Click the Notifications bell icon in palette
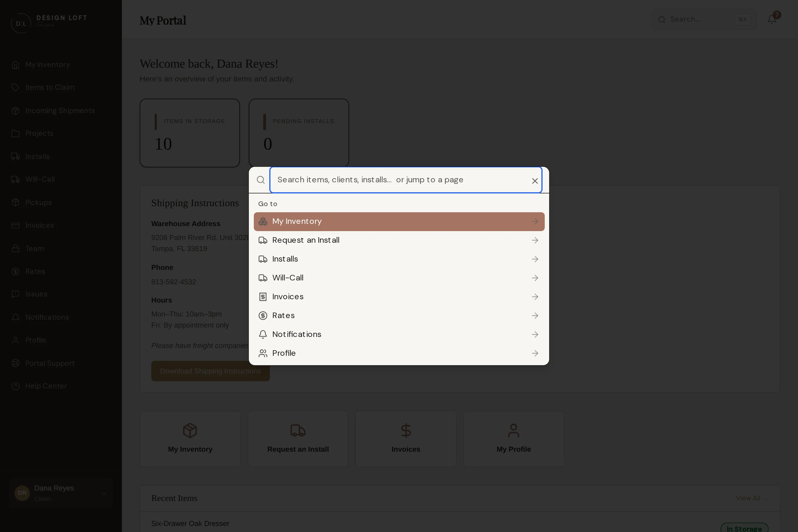The height and width of the screenshot is (532, 798). (263, 334)
